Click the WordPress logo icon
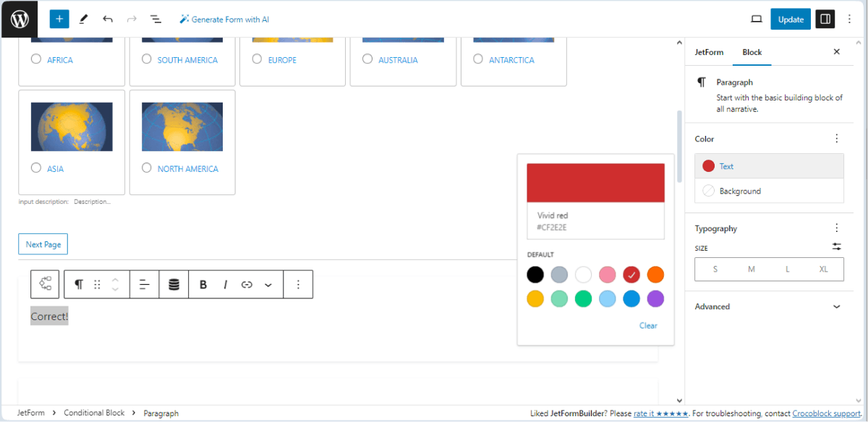 pyautogui.click(x=20, y=20)
